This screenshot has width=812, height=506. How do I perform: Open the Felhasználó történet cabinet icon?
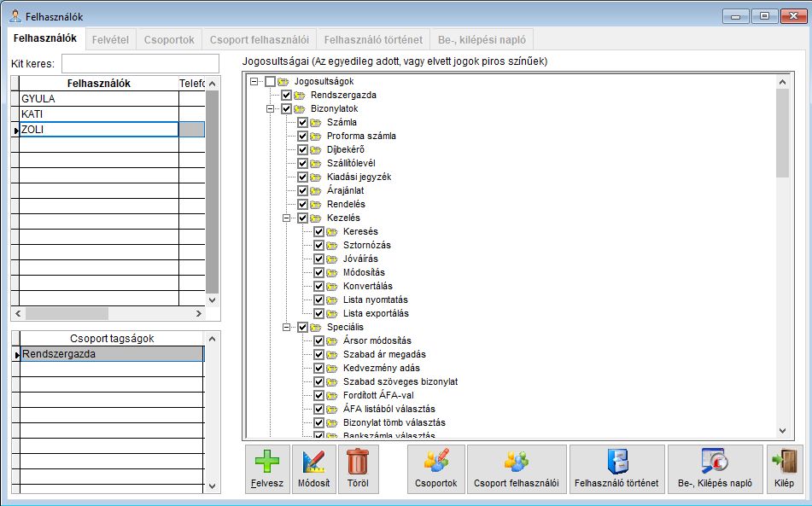[616, 461]
